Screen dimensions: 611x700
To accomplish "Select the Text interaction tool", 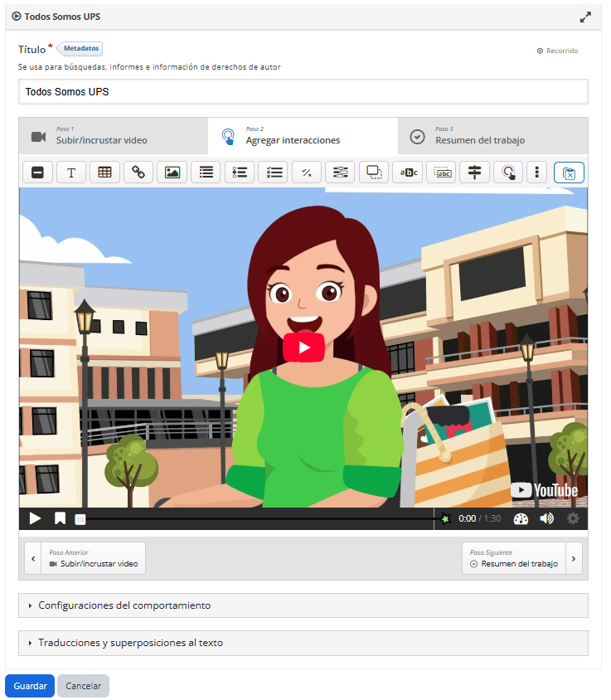I will click(71, 173).
